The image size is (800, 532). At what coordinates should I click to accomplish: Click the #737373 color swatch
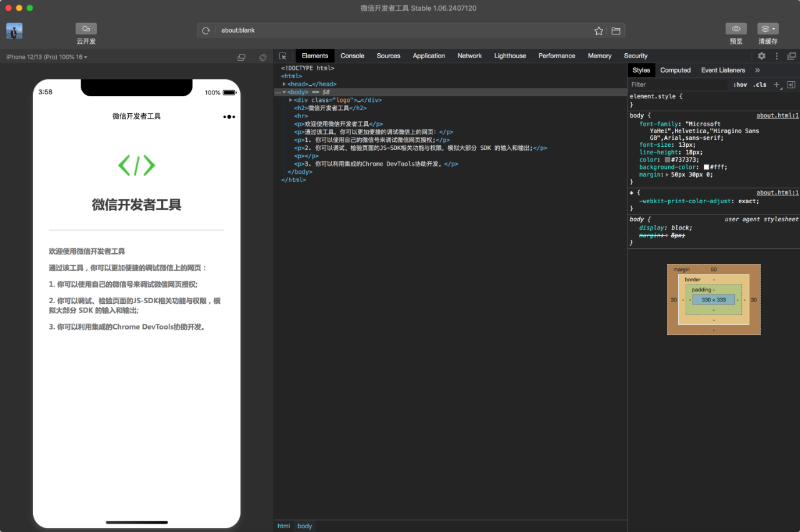coord(667,160)
